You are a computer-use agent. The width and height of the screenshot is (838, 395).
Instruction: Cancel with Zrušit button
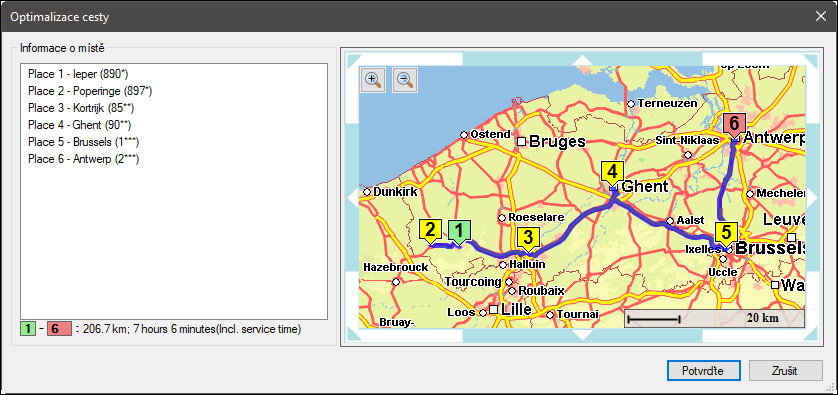pos(786,370)
